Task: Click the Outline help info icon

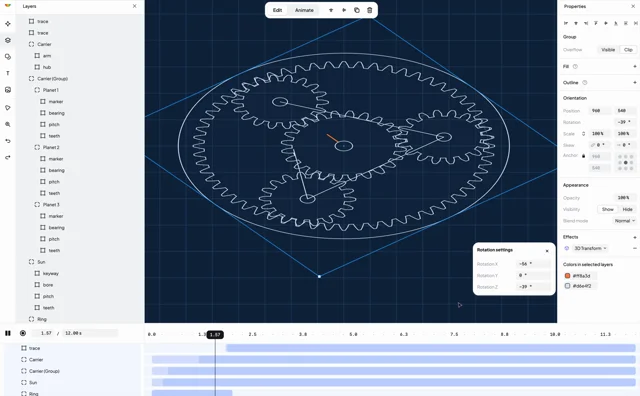Action: tap(584, 82)
